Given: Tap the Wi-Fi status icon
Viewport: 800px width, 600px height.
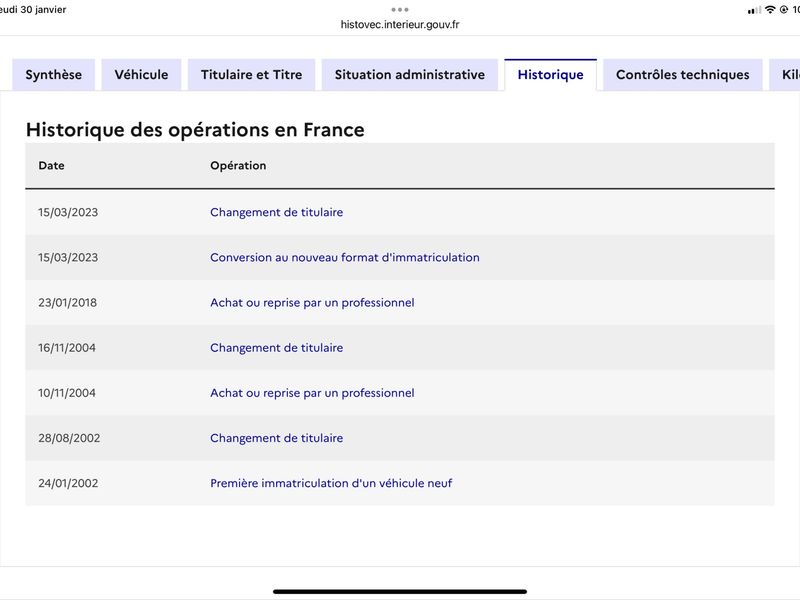Looking at the screenshot, I should pyautogui.click(x=770, y=10).
